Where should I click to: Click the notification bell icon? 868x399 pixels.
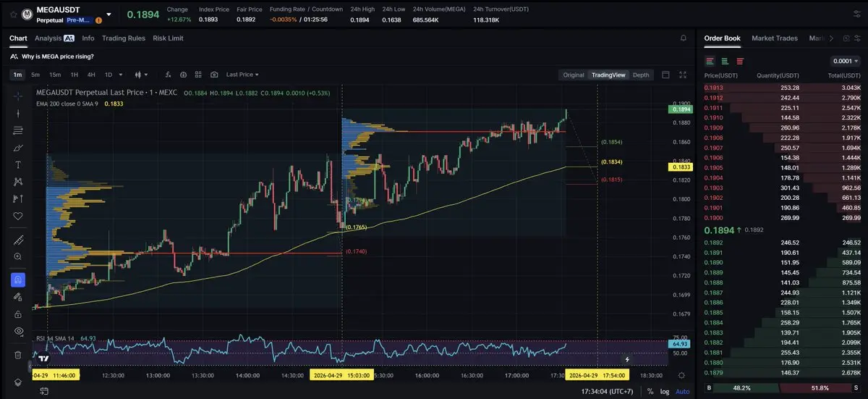(684, 38)
